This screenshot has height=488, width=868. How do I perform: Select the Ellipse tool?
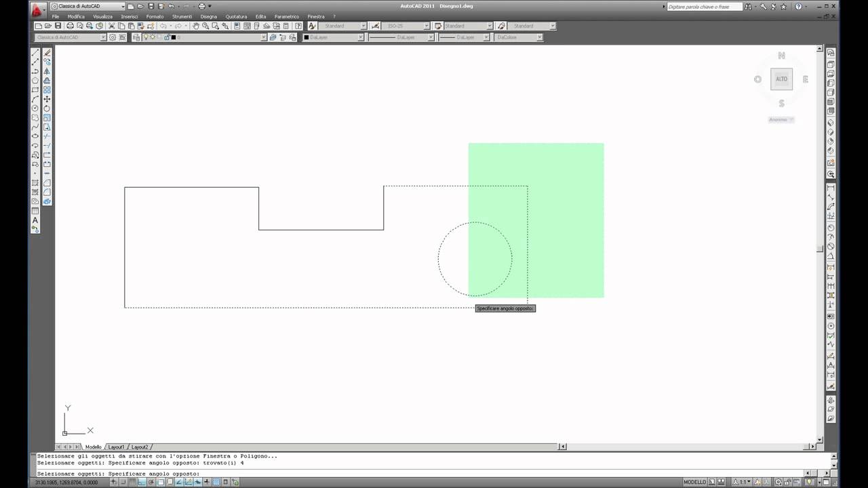[x=35, y=136]
